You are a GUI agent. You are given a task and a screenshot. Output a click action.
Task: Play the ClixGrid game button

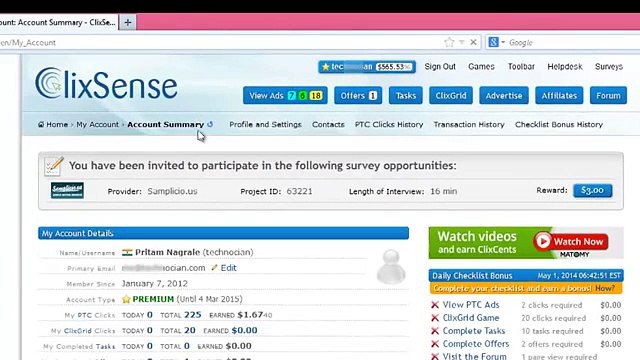[451, 96]
